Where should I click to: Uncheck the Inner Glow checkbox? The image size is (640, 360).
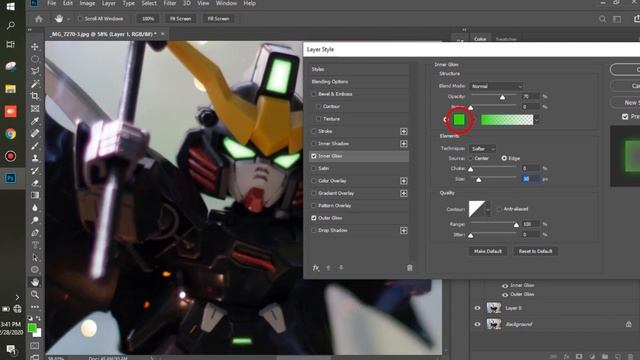(314, 156)
